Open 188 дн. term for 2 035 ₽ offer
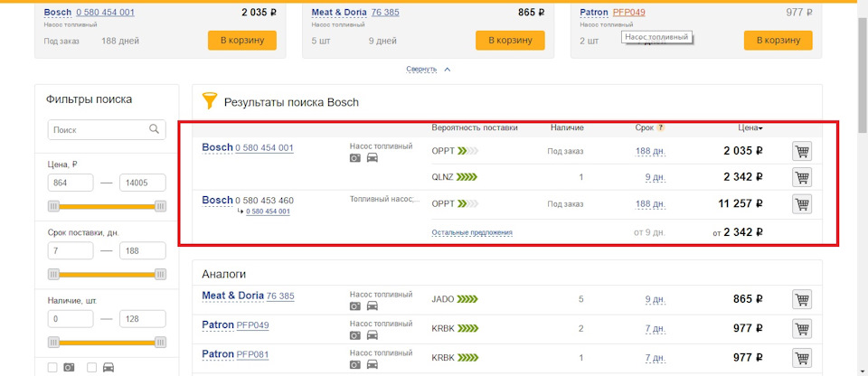 coord(650,151)
